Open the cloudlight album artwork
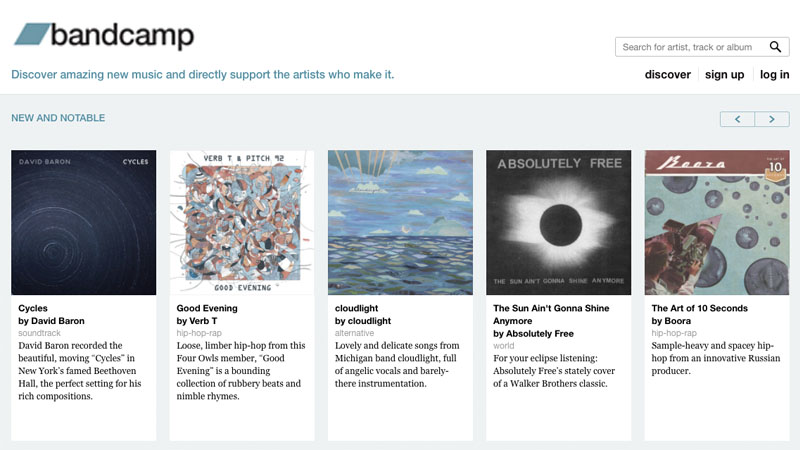This screenshot has height=450, width=800. 400,222
